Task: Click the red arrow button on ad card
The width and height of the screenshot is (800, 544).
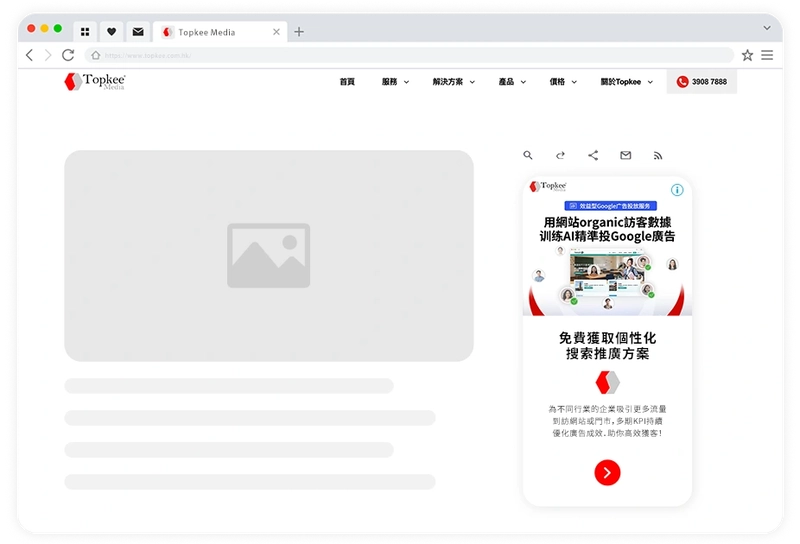Action: (607, 473)
